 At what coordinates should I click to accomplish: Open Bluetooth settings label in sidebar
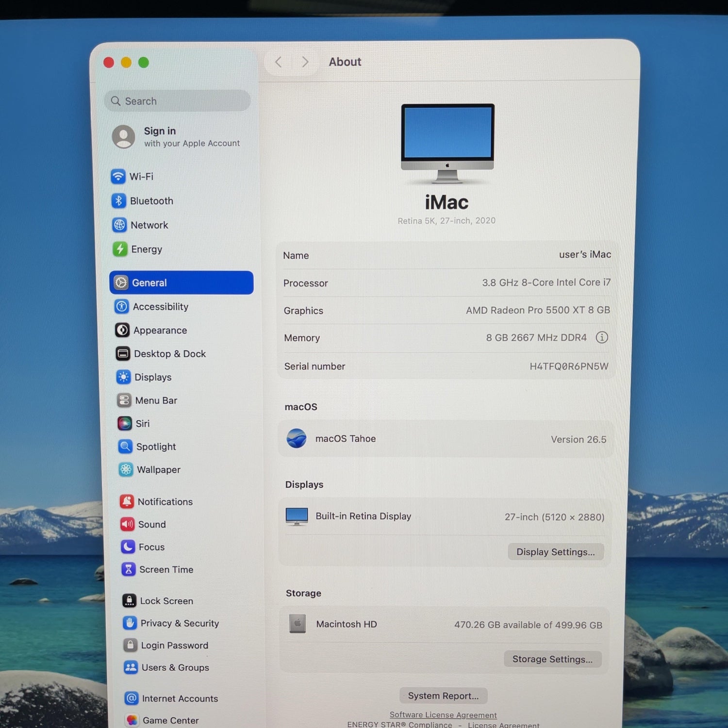coord(151,201)
